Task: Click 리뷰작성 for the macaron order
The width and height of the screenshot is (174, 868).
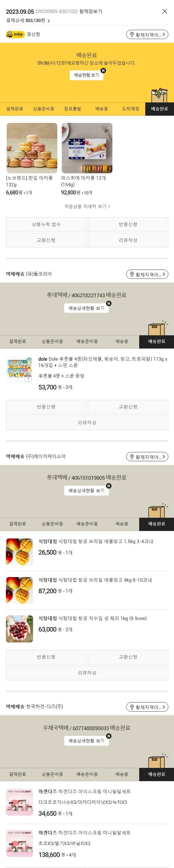Action: pos(128,240)
